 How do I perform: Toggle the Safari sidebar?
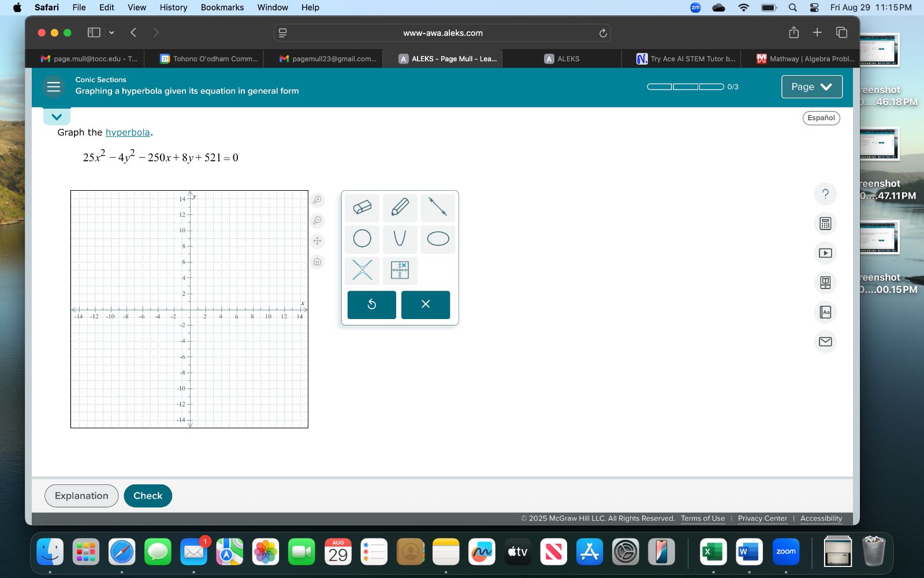pyautogui.click(x=94, y=32)
